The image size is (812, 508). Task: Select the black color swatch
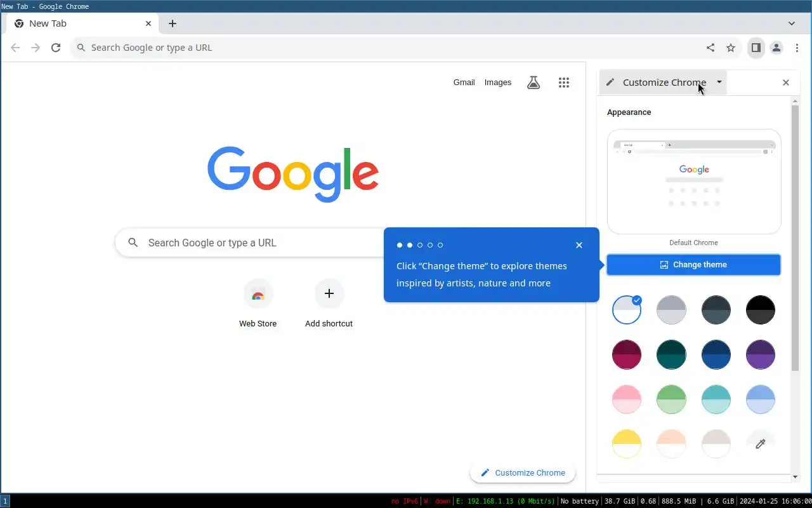pos(761,310)
